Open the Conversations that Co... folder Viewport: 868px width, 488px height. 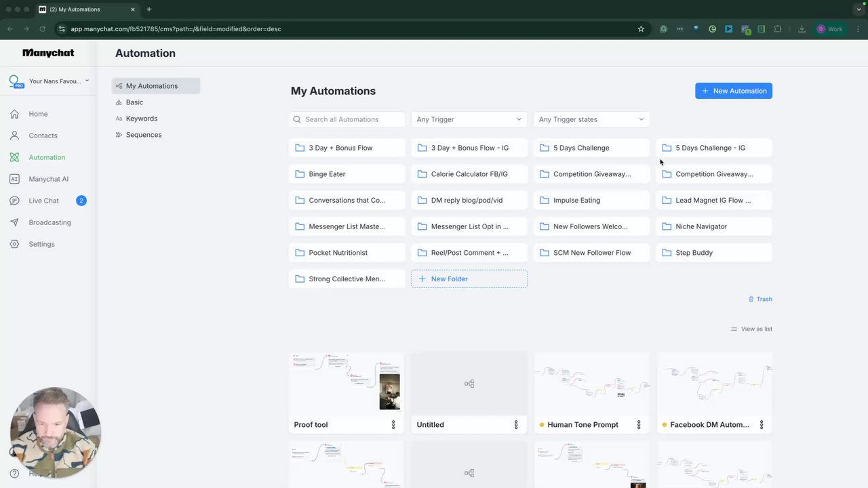click(347, 201)
